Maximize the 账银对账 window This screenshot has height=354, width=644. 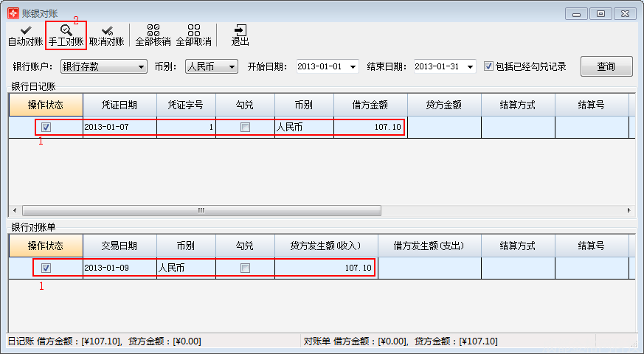pyautogui.click(x=601, y=13)
